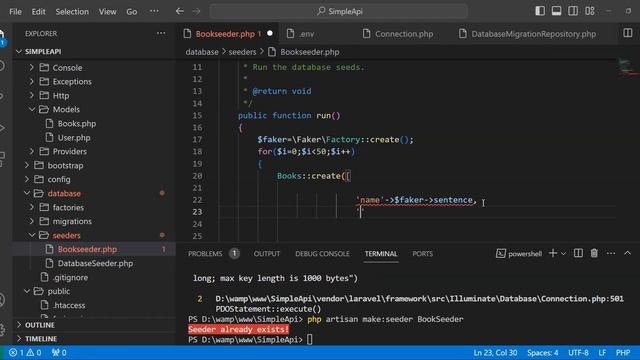Viewport: 640px width, 360px height.
Task: Open terminal panel more actions ellipsis
Action: [x=611, y=253]
